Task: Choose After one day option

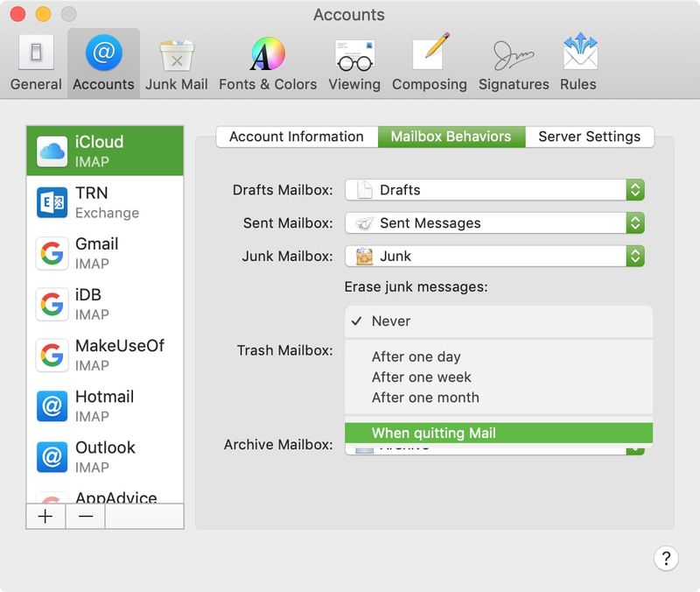Action: click(x=499, y=357)
